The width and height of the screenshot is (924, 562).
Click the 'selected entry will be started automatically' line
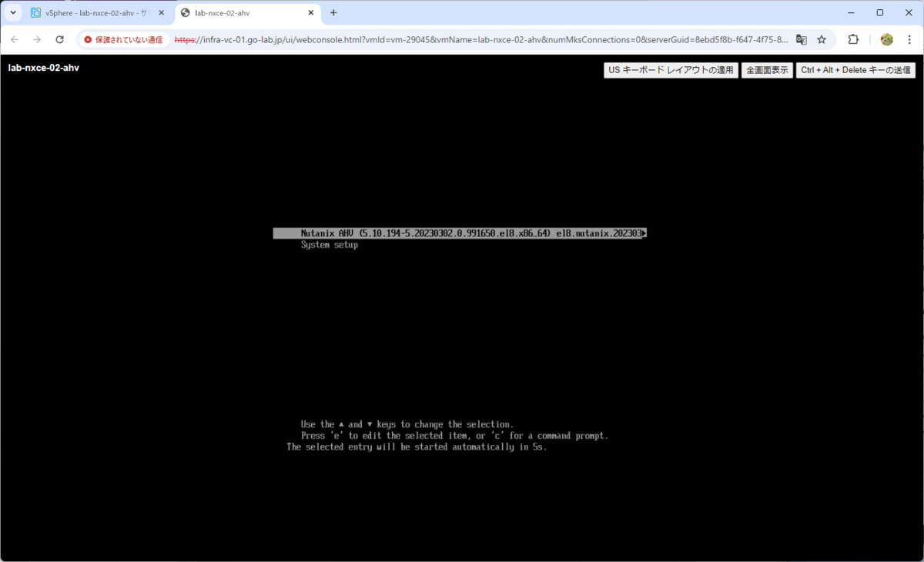(417, 447)
